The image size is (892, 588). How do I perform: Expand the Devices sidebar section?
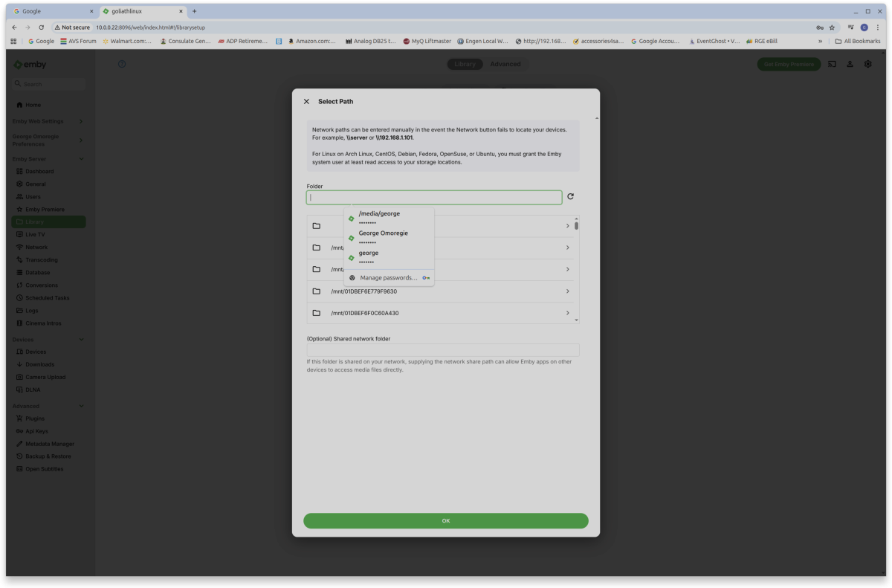click(82, 339)
